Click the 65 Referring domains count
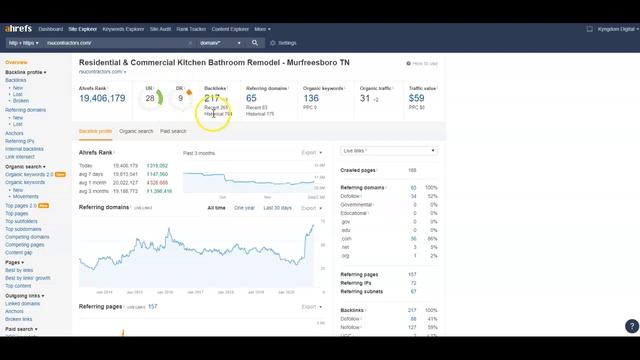Viewport: 640px width, 360px height. [251, 98]
